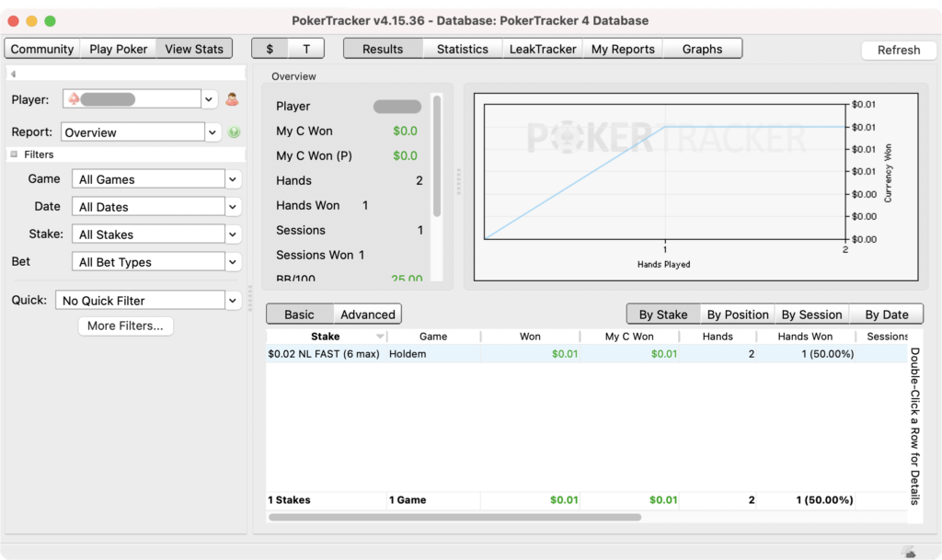
Task: Select the Basic stats view
Action: 299,314
